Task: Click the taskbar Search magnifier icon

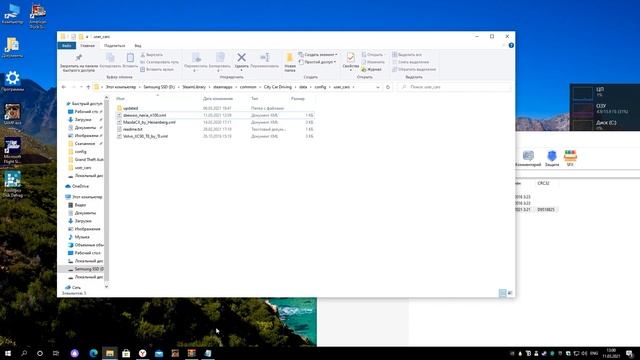Action: pos(24,353)
